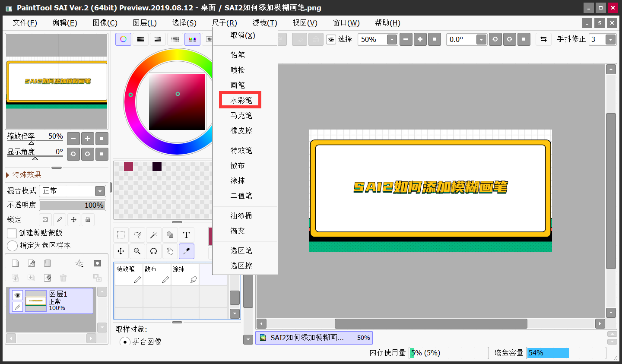Select 拼合图像 radio option

[125, 342]
